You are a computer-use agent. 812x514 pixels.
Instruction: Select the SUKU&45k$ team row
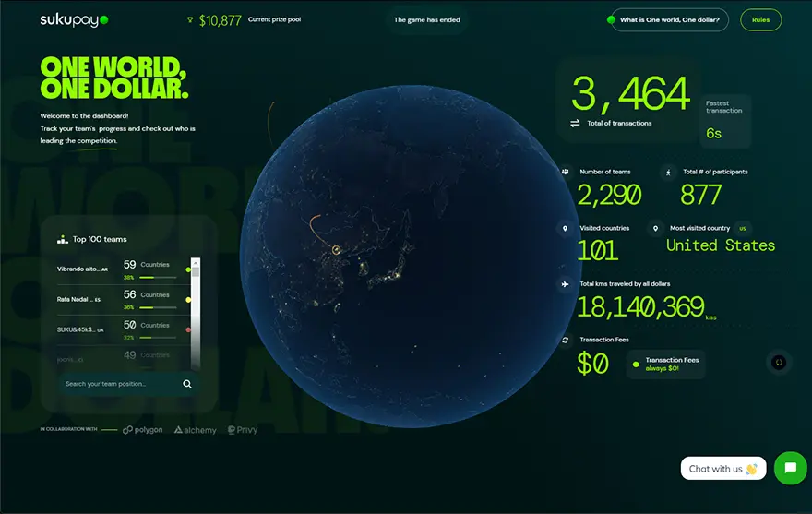[124, 329]
